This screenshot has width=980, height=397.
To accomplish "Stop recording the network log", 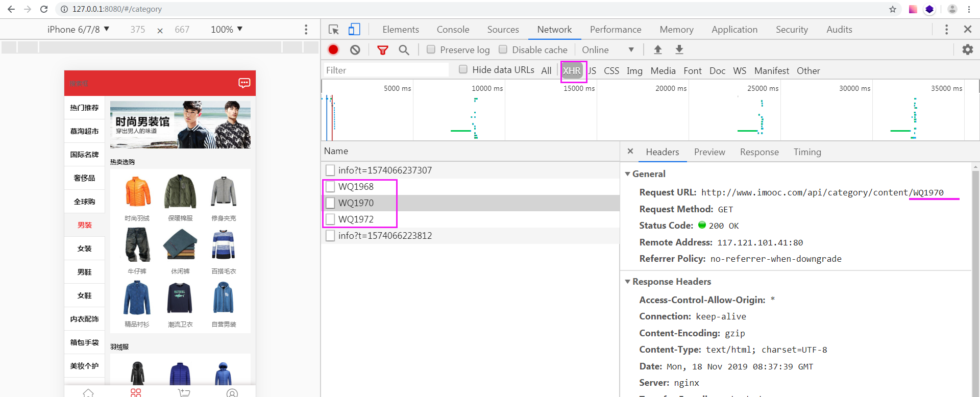I will coord(333,49).
